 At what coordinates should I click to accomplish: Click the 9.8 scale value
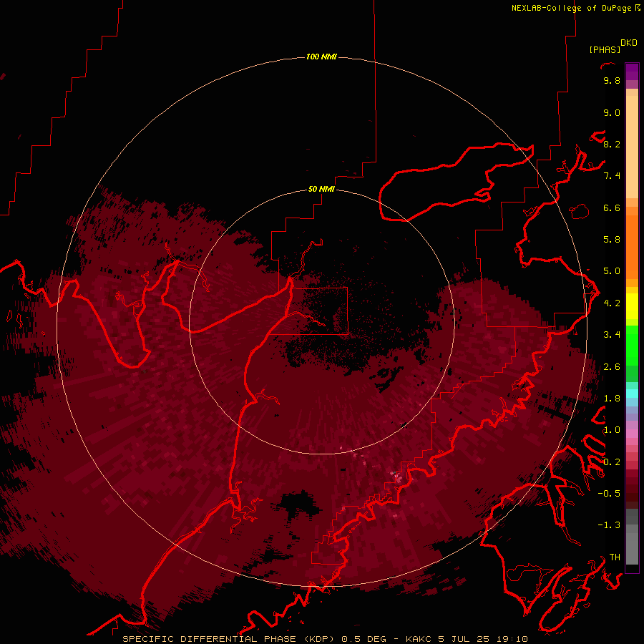[x=612, y=80]
